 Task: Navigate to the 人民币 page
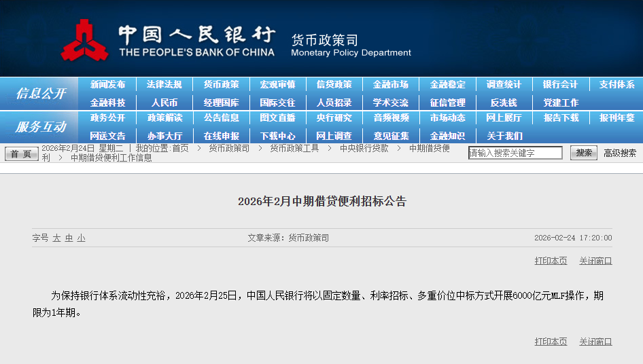click(164, 103)
